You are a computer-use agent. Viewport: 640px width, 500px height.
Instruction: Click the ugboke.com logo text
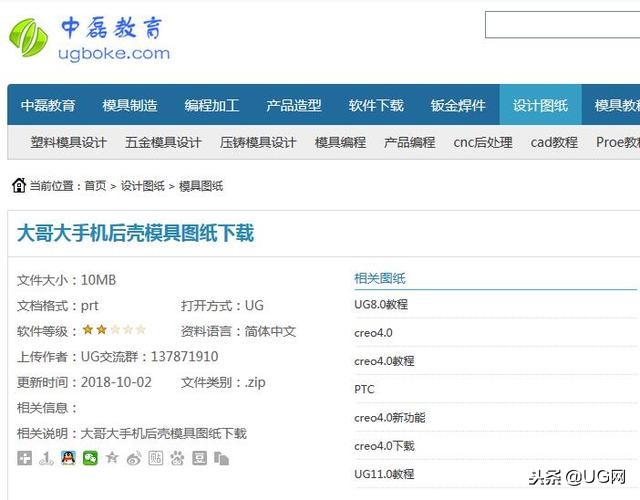pos(114,54)
